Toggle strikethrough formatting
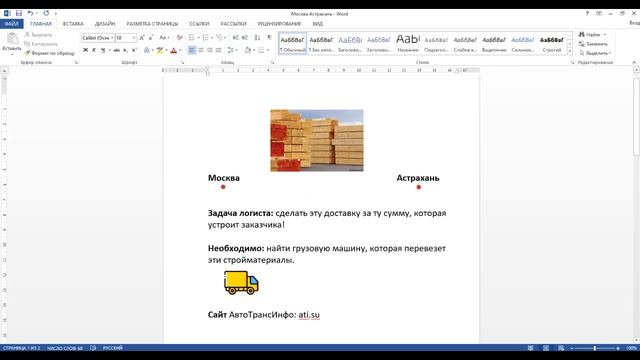 (x=117, y=50)
